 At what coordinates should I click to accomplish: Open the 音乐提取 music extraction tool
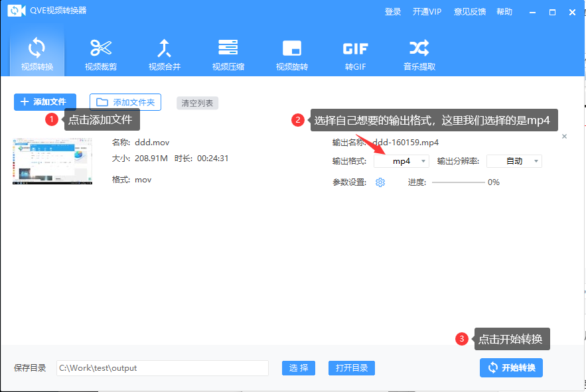tap(419, 54)
